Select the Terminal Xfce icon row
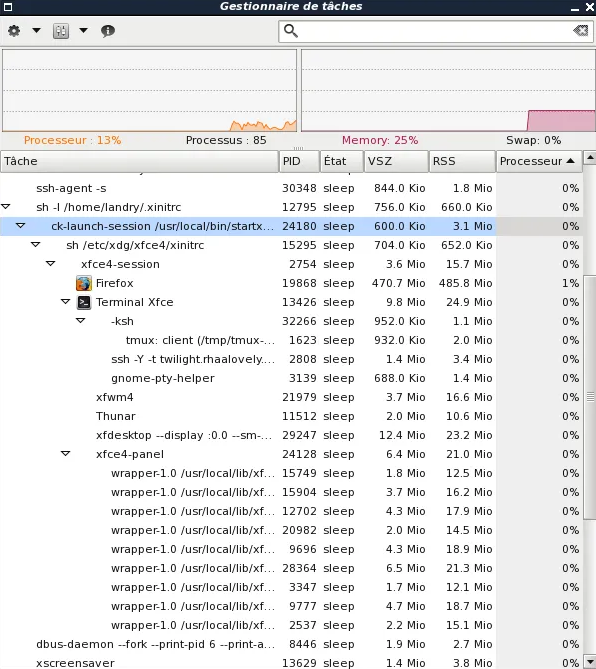The height and width of the screenshot is (669, 596). click(84, 302)
